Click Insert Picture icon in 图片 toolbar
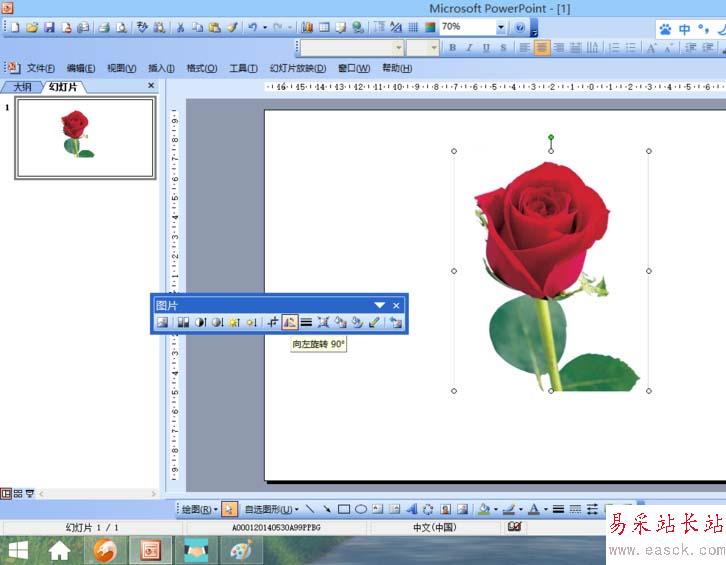 [x=162, y=322]
